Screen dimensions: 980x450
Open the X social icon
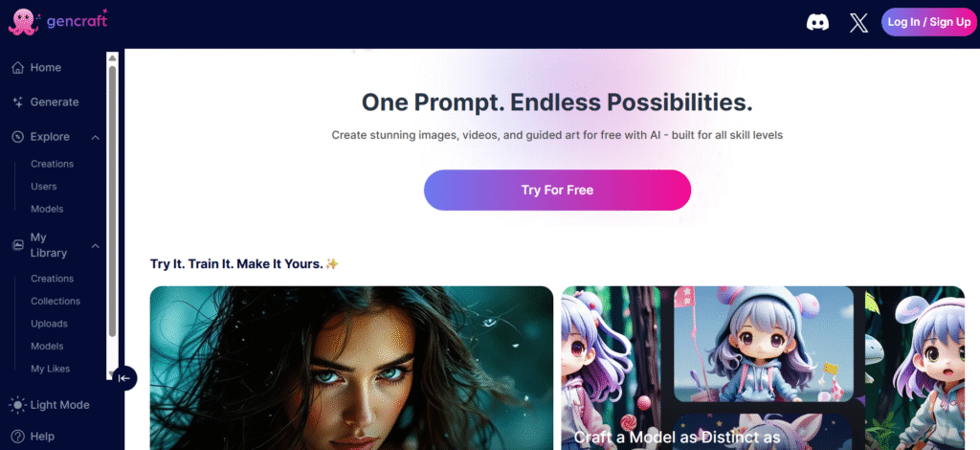858,23
